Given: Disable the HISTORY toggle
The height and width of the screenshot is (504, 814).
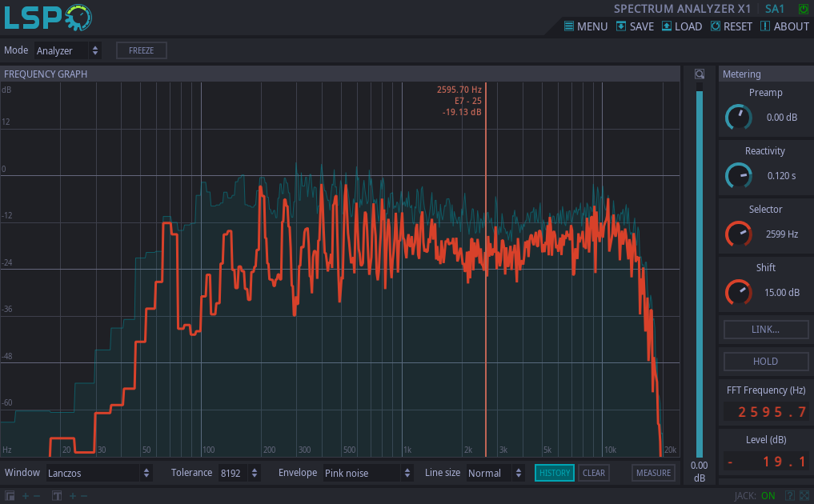Looking at the screenshot, I should coord(555,473).
